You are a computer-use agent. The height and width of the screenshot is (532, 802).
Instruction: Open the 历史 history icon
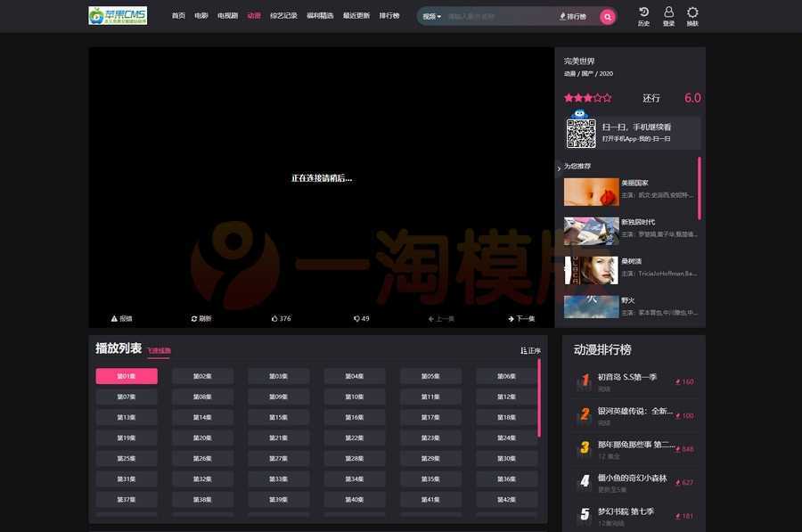pos(643,12)
